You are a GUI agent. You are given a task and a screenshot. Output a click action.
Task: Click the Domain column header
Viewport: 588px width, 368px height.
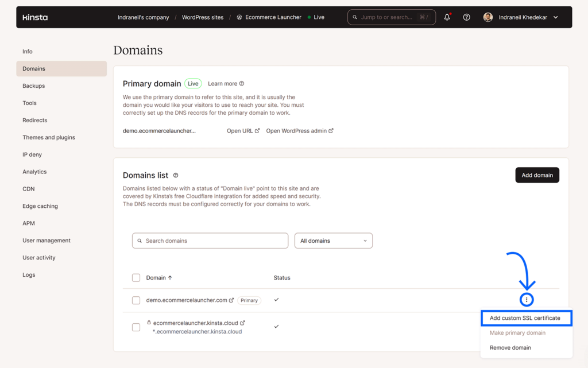(x=156, y=278)
